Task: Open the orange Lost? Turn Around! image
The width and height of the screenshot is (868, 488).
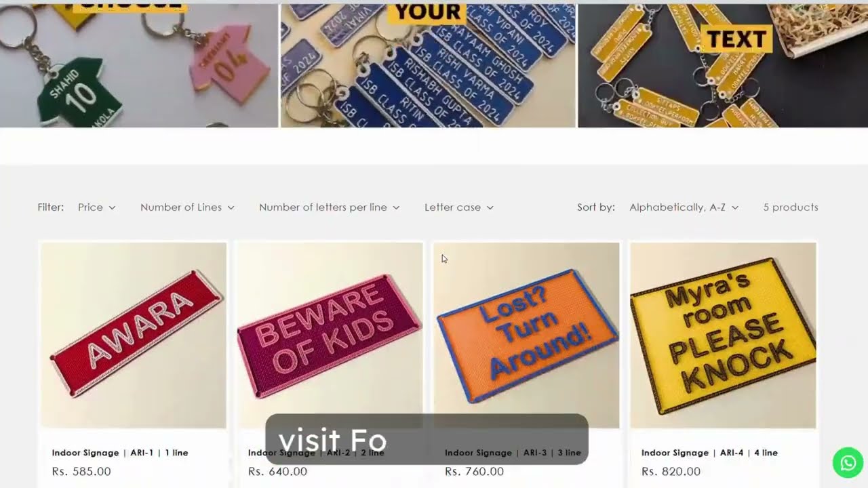Action: (x=526, y=335)
